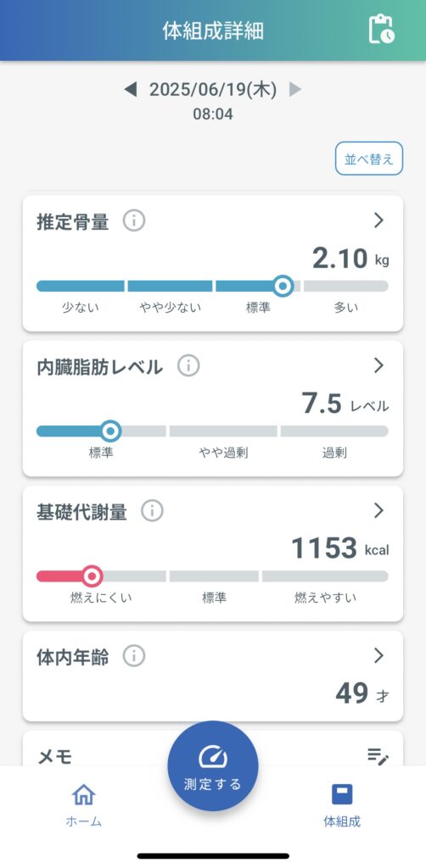Expand 推定骨量 details chevron

click(x=379, y=220)
